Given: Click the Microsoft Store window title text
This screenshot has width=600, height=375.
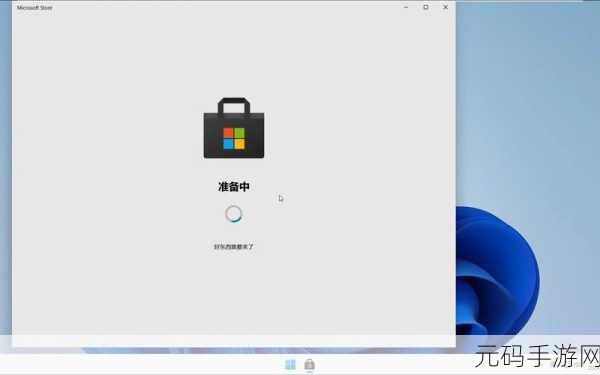Looking at the screenshot, I should coord(34,8).
